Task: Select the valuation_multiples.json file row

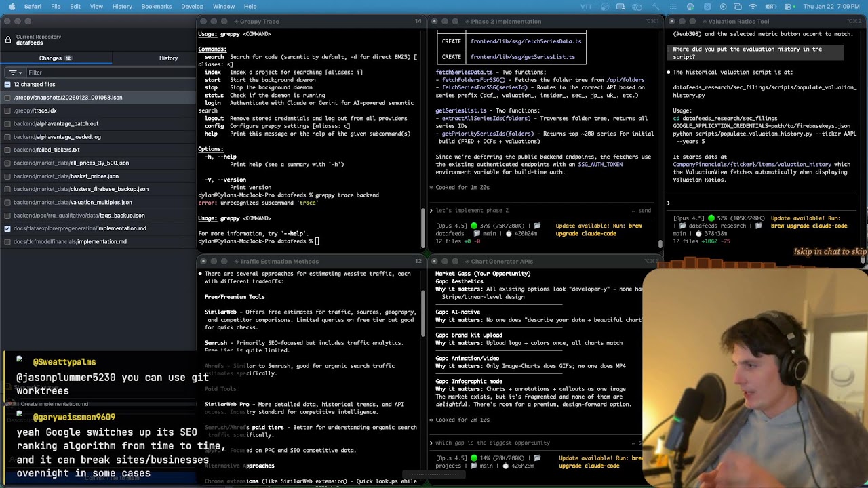Action: pos(99,202)
